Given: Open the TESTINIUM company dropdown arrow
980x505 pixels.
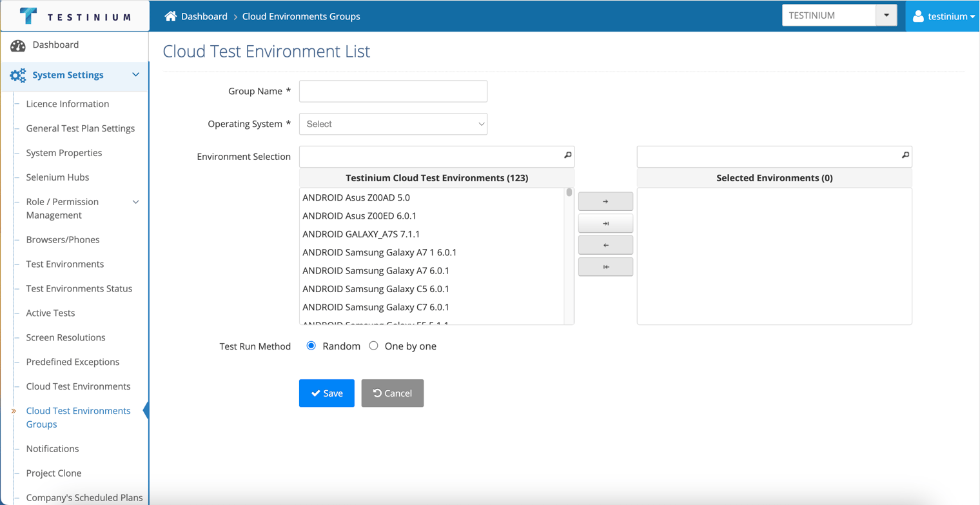Looking at the screenshot, I should (x=887, y=15).
